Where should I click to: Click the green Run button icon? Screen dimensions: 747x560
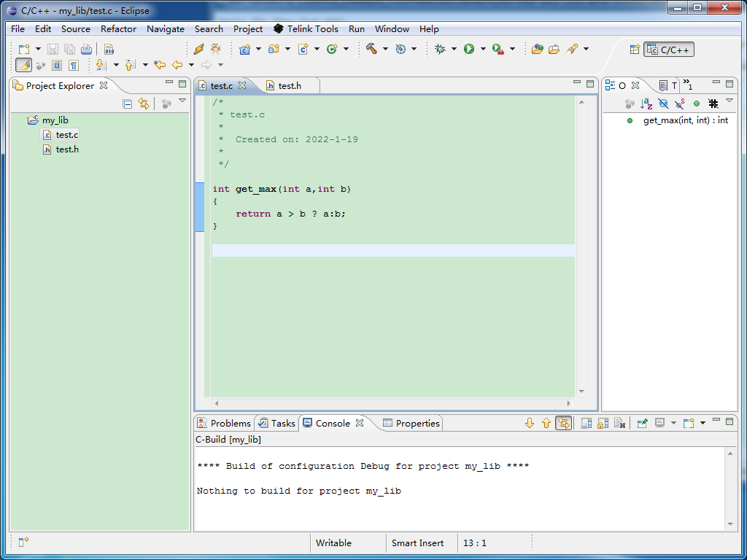pyautogui.click(x=469, y=49)
